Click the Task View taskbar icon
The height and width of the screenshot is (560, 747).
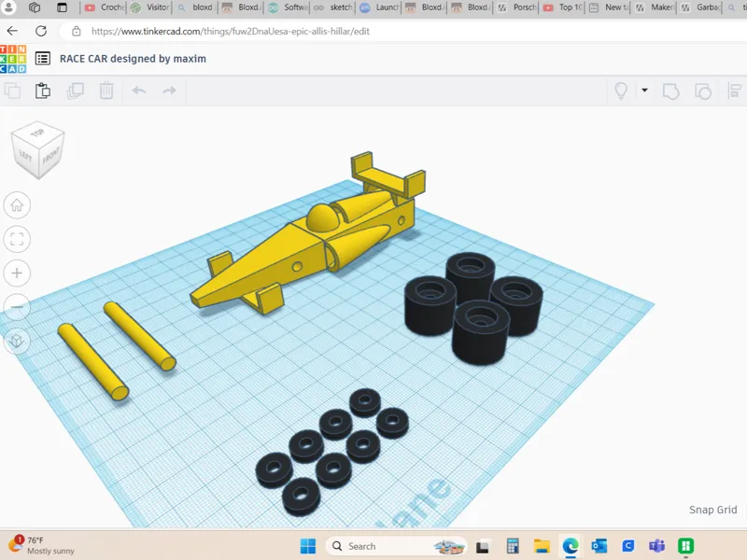pos(482,547)
